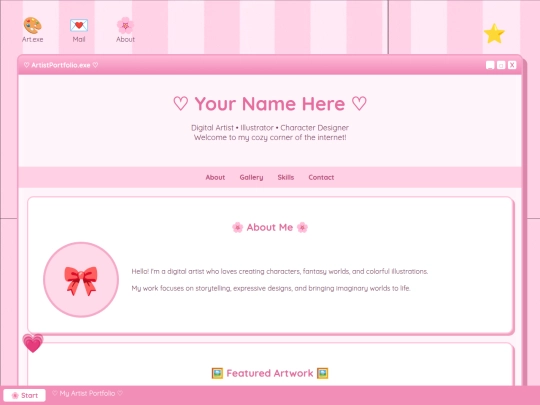Click the Welcome to my cozy corner text
The image size is (540, 405).
[x=270, y=137]
